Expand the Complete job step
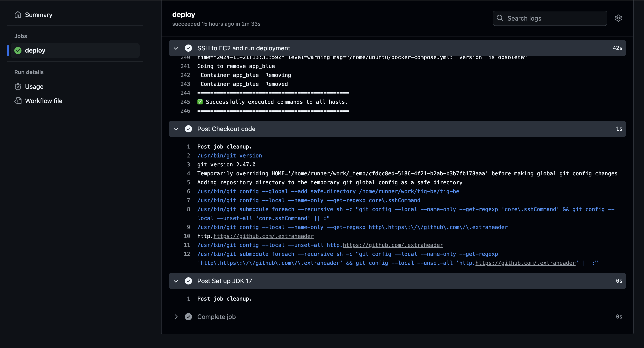 click(x=176, y=317)
